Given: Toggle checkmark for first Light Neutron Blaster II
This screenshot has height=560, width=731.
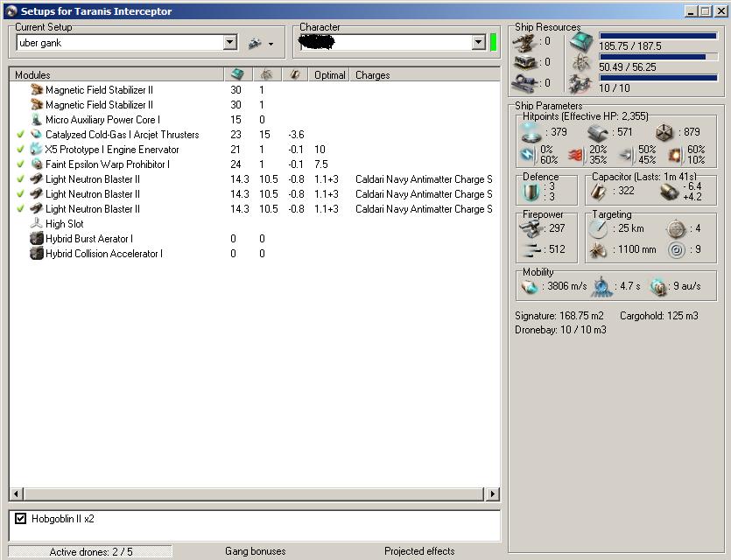Looking at the screenshot, I should click(20, 178).
